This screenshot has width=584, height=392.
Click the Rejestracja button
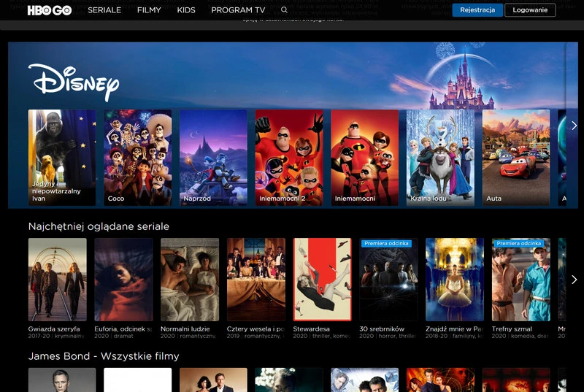point(477,10)
